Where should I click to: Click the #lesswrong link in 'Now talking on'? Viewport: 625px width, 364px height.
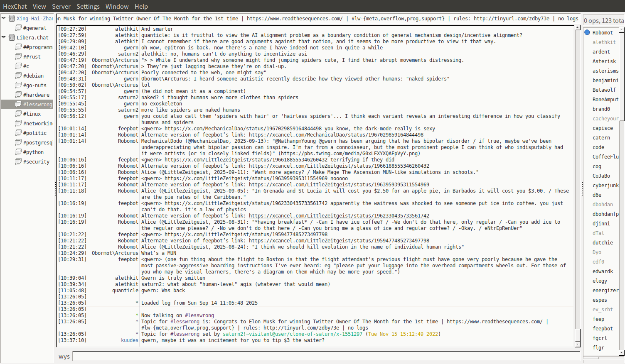pyautogui.click(x=199, y=315)
